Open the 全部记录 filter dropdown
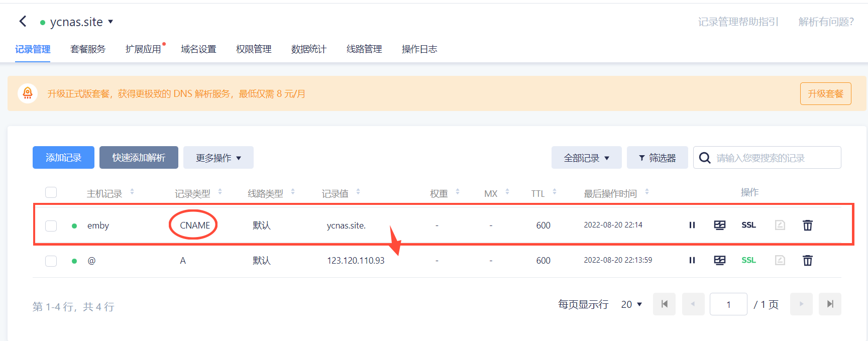The image size is (868, 341). coord(587,158)
